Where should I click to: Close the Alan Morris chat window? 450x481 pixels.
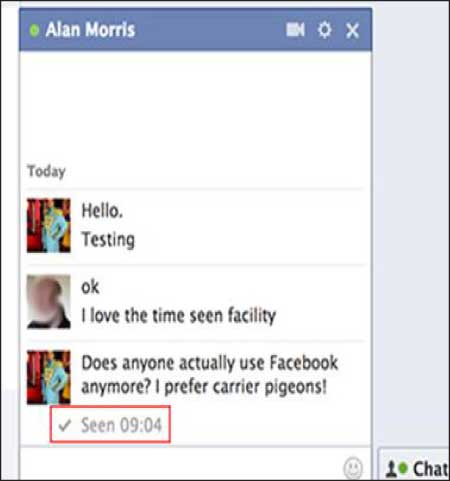coord(352,31)
